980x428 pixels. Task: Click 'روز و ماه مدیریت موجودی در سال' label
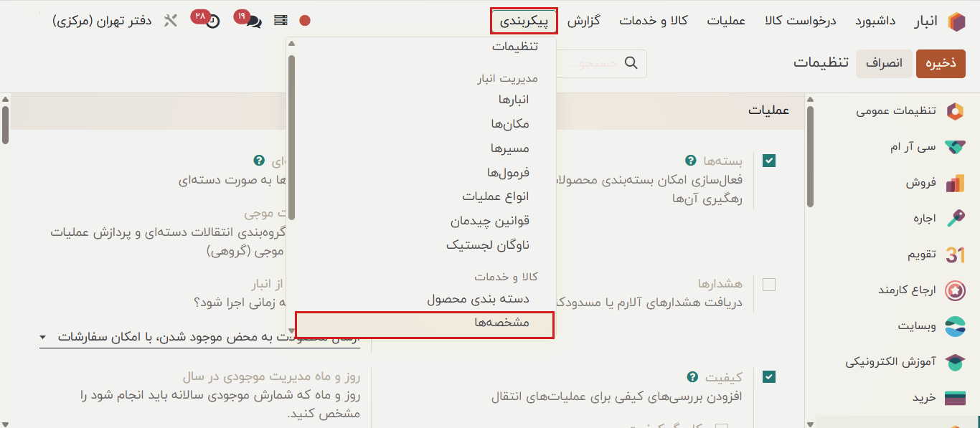tap(271, 376)
